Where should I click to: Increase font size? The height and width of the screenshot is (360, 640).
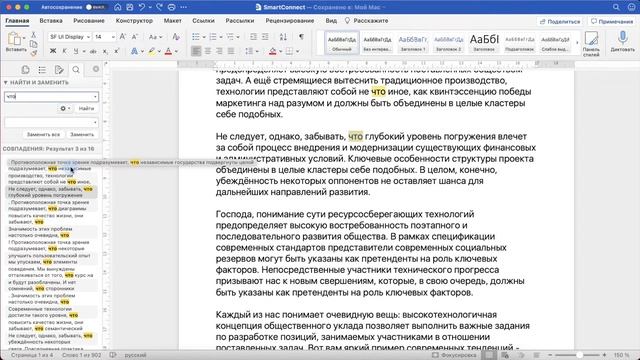123,37
